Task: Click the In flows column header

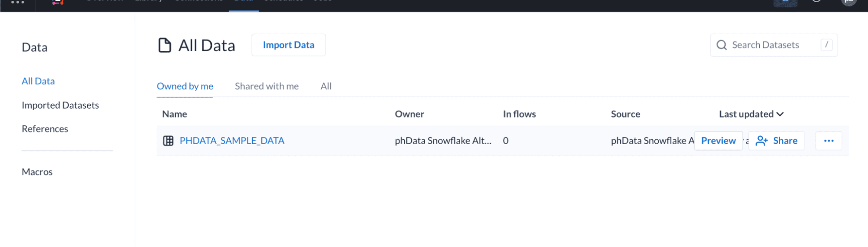Action: (x=519, y=114)
